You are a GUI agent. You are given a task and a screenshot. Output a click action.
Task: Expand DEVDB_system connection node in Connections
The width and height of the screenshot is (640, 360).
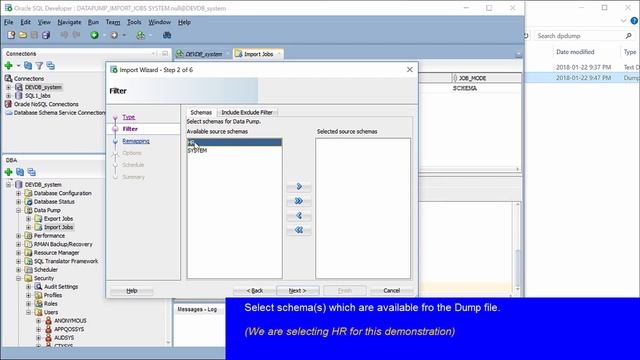9,87
